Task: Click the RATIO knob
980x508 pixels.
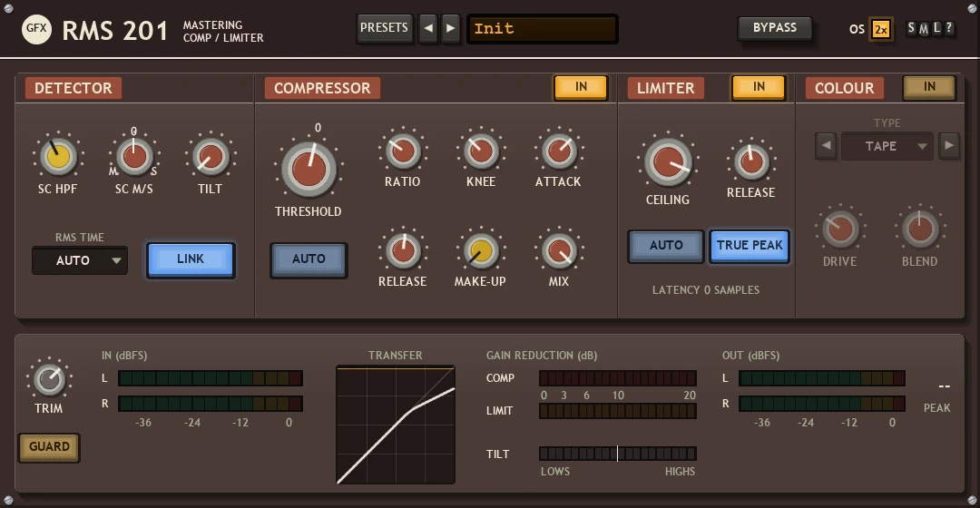Action: point(403,151)
